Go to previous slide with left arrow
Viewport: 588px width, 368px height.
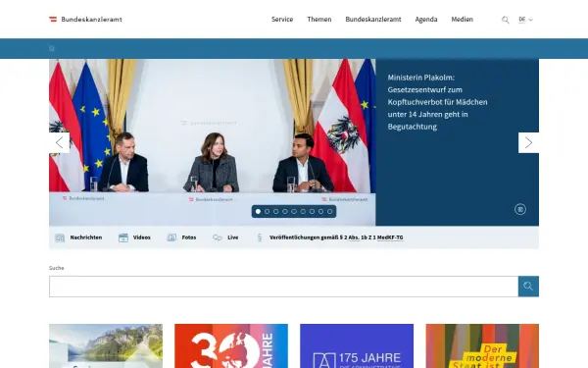pyautogui.click(x=59, y=142)
